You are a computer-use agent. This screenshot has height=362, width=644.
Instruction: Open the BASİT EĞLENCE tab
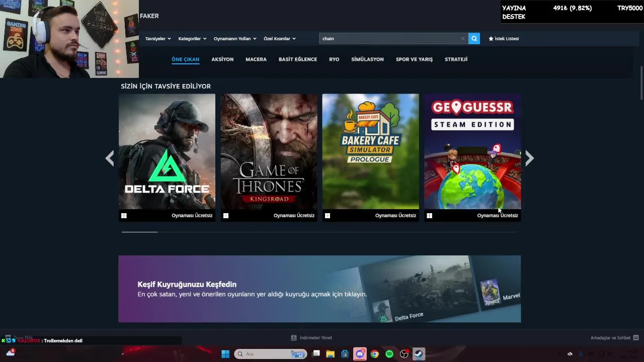coord(298,59)
